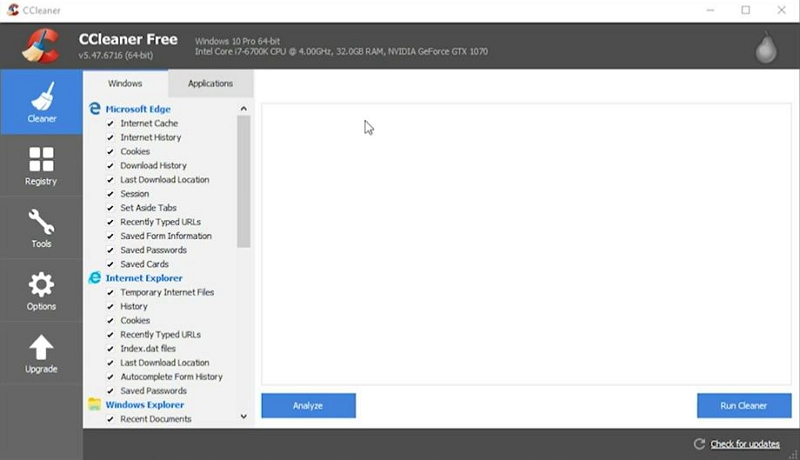Click the cleaner list scrollbar thumb
Image resolution: width=800 pixels, height=460 pixels.
tap(243, 182)
